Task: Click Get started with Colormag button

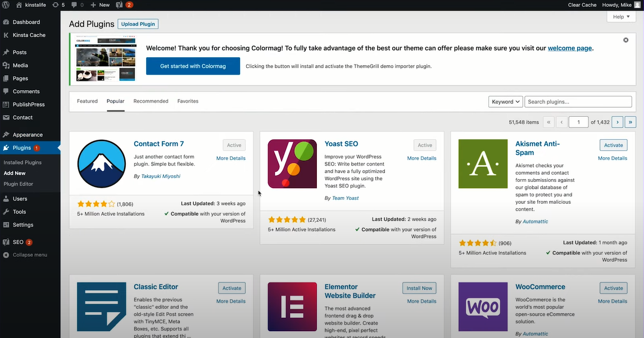Action: click(193, 66)
